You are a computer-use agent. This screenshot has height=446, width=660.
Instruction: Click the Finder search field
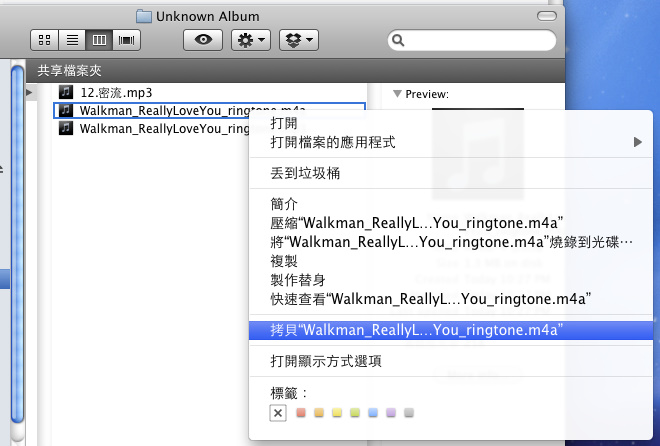tap(471, 40)
